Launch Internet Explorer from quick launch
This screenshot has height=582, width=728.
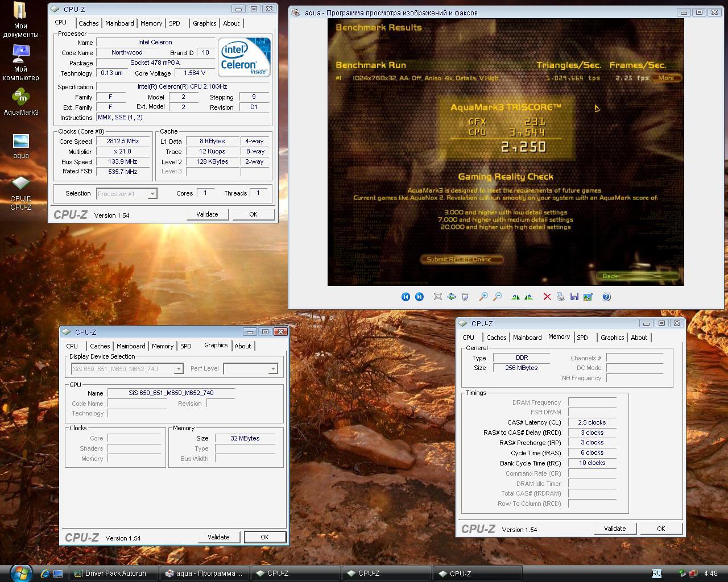pyautogui.click(x=44, y=573)
